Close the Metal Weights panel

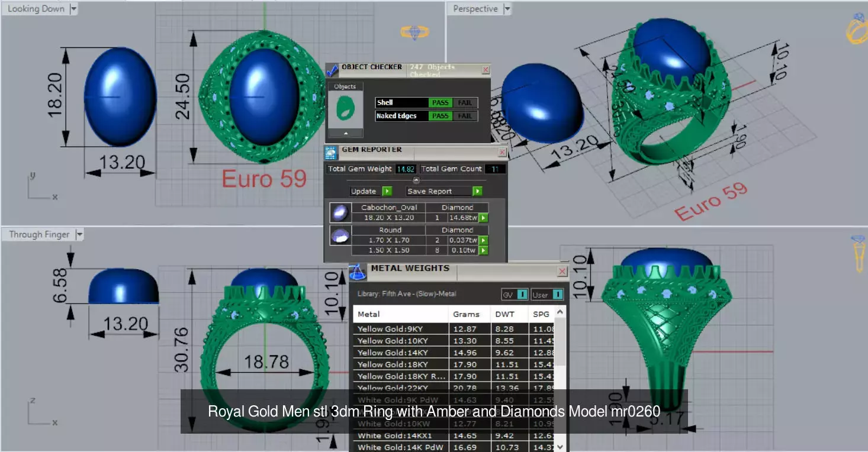tap(562, 272)
